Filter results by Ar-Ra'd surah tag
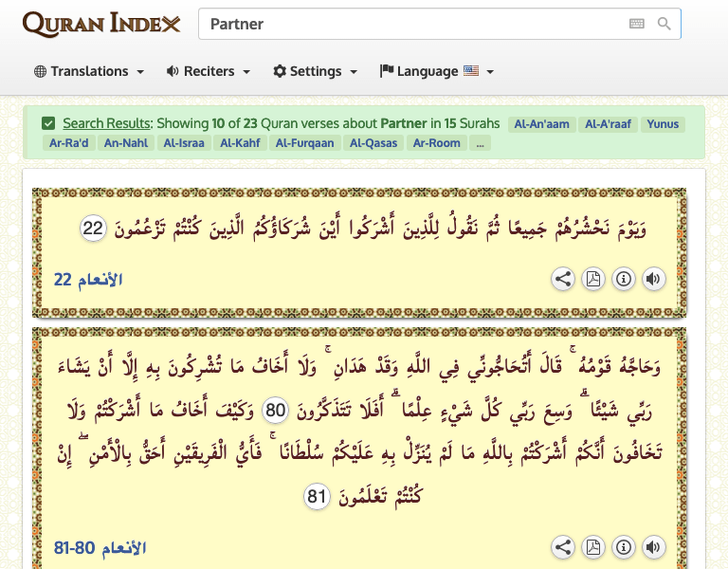Screen dimensions: 728x569 (x=68, y=143)
